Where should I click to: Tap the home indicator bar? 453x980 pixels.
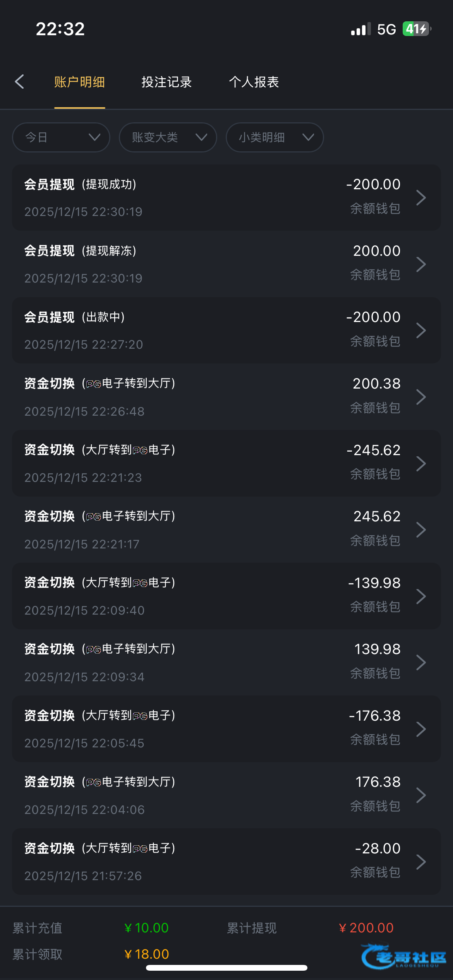tap(226, 968)
